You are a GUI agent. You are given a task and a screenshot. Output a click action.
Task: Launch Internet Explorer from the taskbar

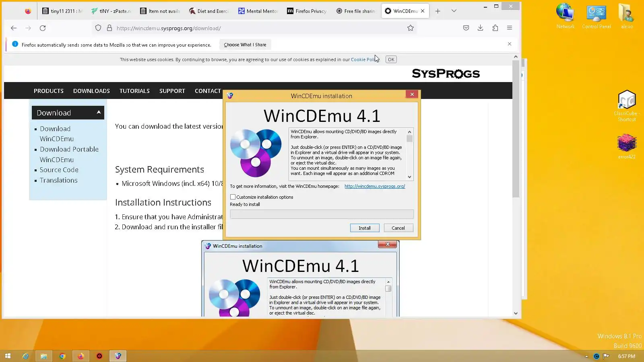click(25, 356)
